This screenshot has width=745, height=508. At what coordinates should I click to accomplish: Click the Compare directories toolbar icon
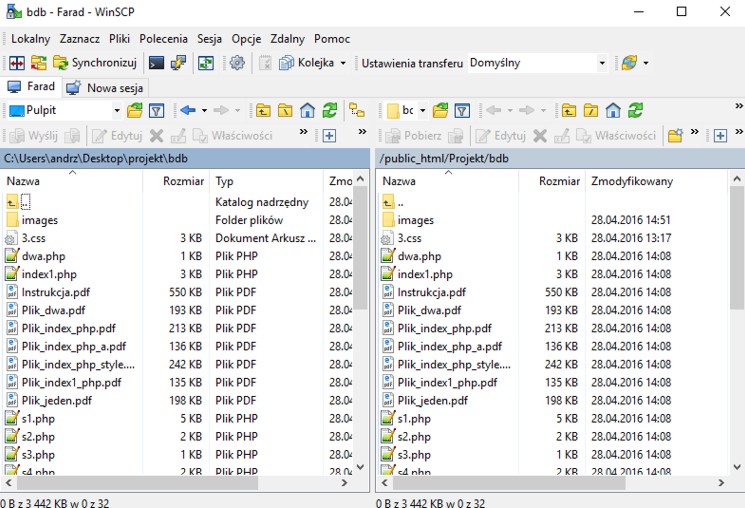tap(17, 63)
